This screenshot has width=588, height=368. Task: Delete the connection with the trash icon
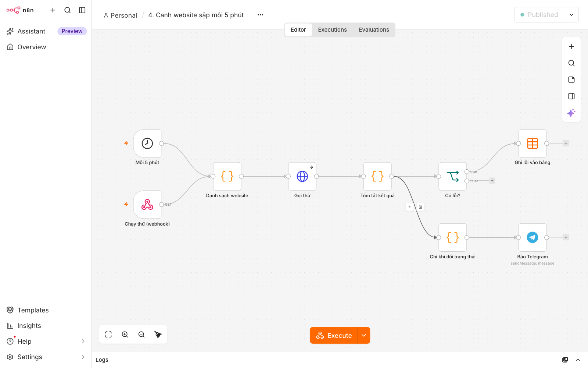[420, 207]
